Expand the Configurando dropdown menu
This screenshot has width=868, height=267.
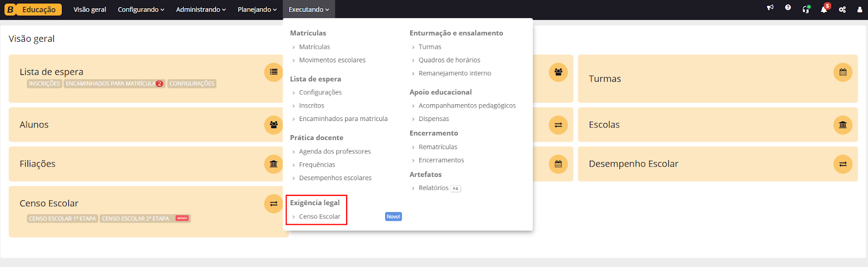[x=141, y=10]
